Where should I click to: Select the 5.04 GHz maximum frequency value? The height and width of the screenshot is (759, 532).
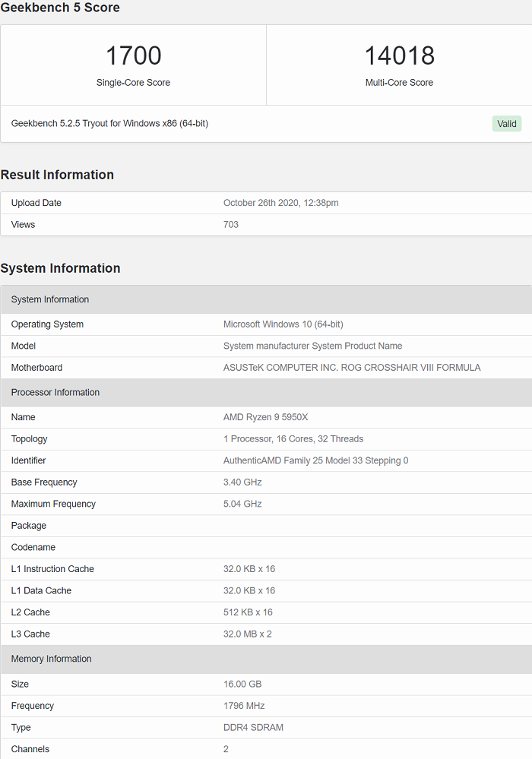pos(242,504)
